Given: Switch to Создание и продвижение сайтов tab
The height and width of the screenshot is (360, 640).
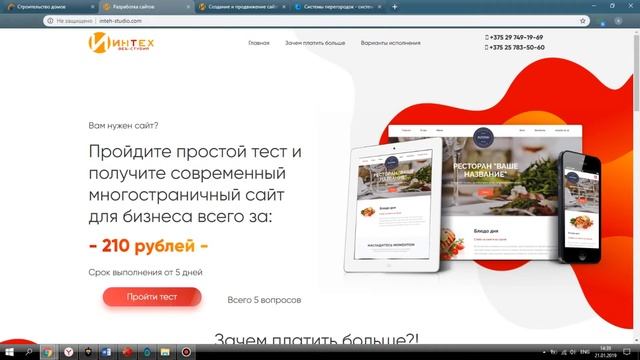Looking at the screenshot, I should coord(241,7).
